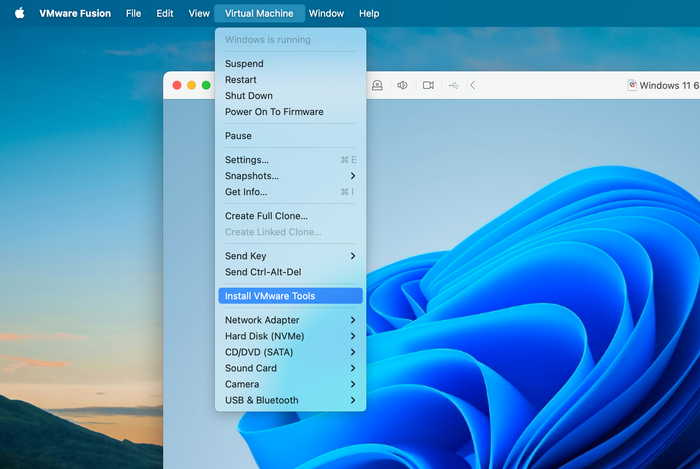This screenshot has height=469, width=700.
Task: Minimize the VM window with yellow button
Action: (x=192, y=85)
